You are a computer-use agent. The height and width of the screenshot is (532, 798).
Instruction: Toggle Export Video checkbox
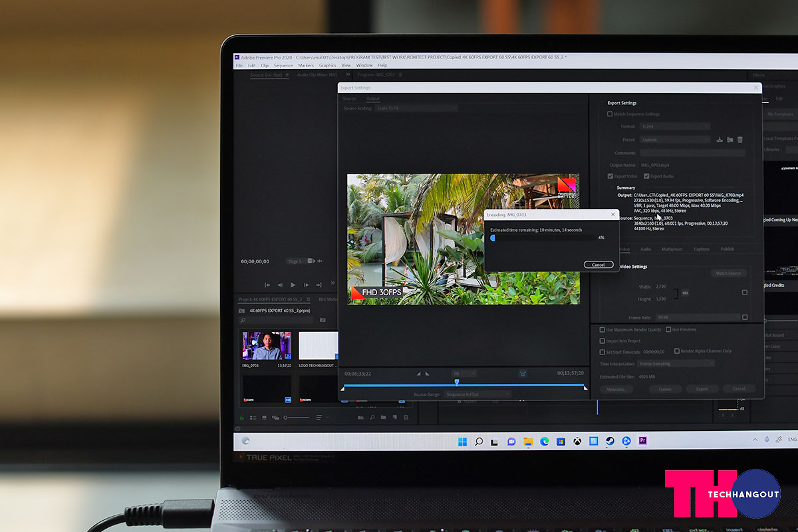coord(610,176)
